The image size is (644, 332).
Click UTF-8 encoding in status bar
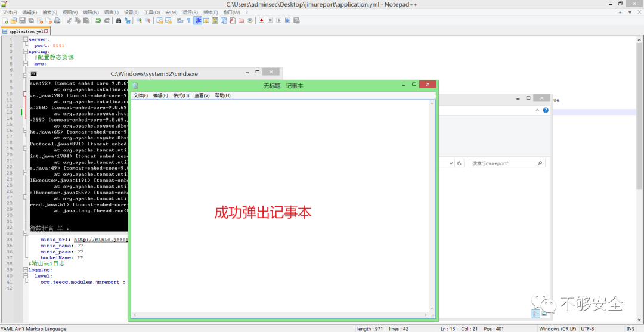588,328
